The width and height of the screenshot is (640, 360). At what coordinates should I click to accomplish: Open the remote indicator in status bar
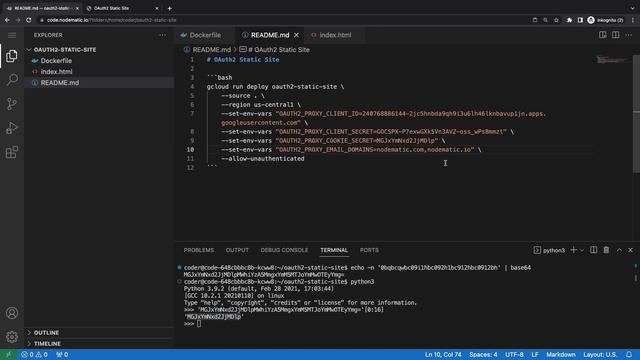(x=8, y=354)
